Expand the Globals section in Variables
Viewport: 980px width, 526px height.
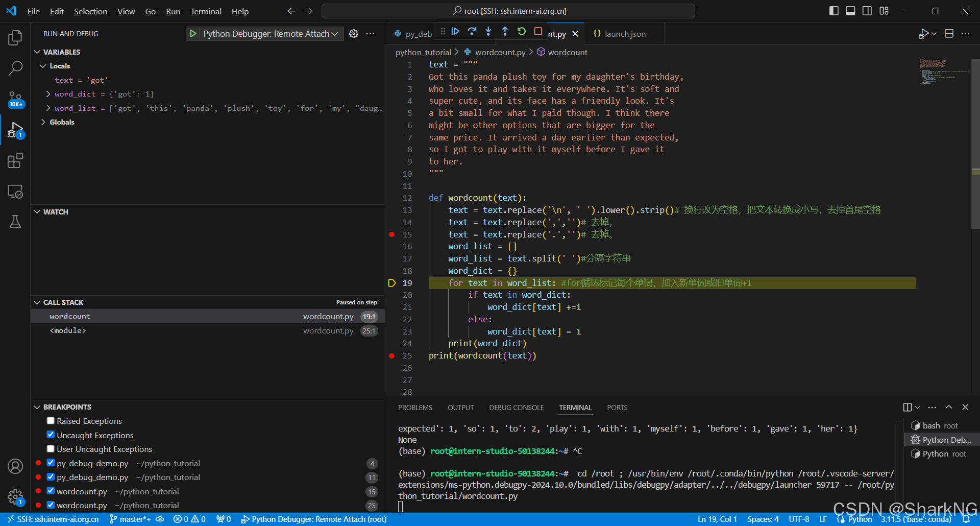42,122
